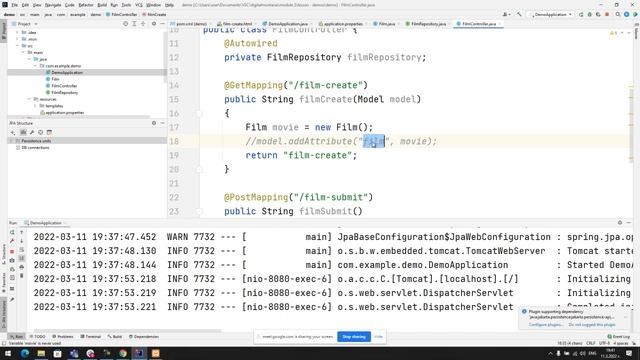
Task: Open the Dependencies tool window tab
Action: pos(144,337)
